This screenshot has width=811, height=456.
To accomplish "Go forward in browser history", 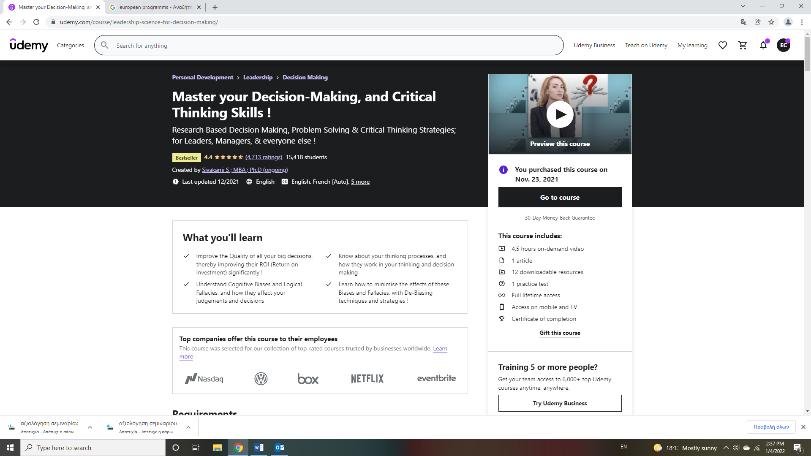I will [x=23, y=22].
